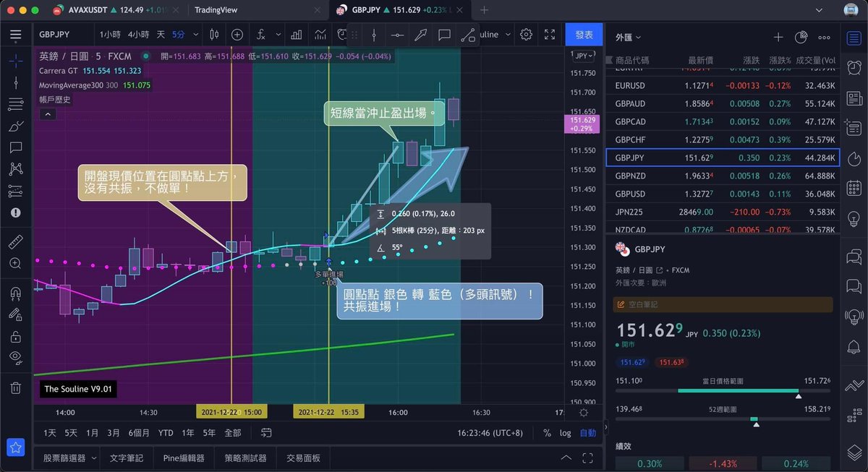Toggle 自動 auto scale
This screenshot has height=472, width=868.
588,432
